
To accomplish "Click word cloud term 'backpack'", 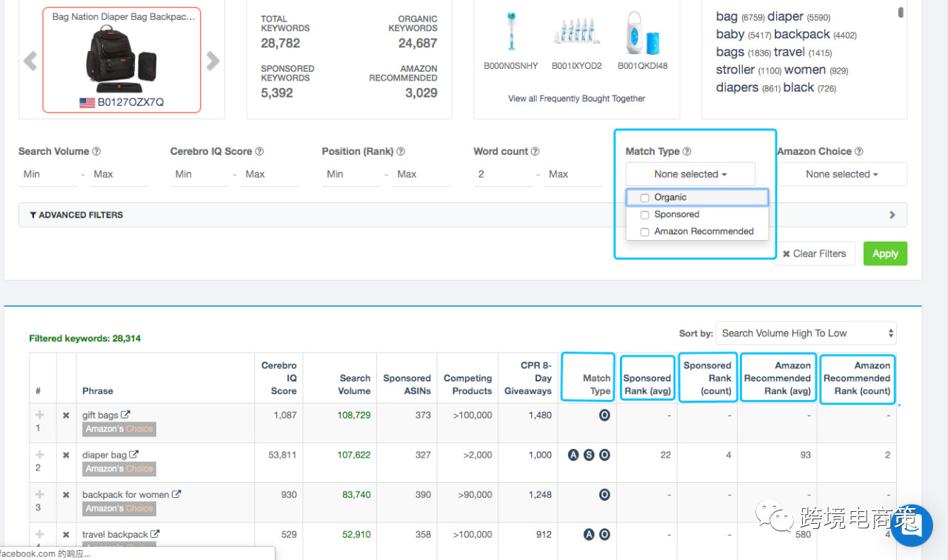I will (802, 34).
